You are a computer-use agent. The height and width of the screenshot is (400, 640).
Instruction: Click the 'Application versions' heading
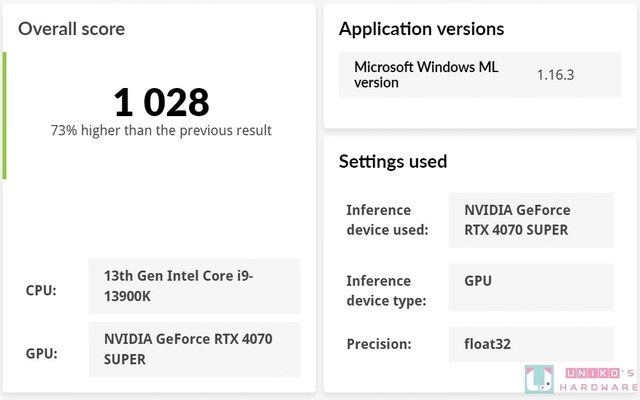[421, 29]
